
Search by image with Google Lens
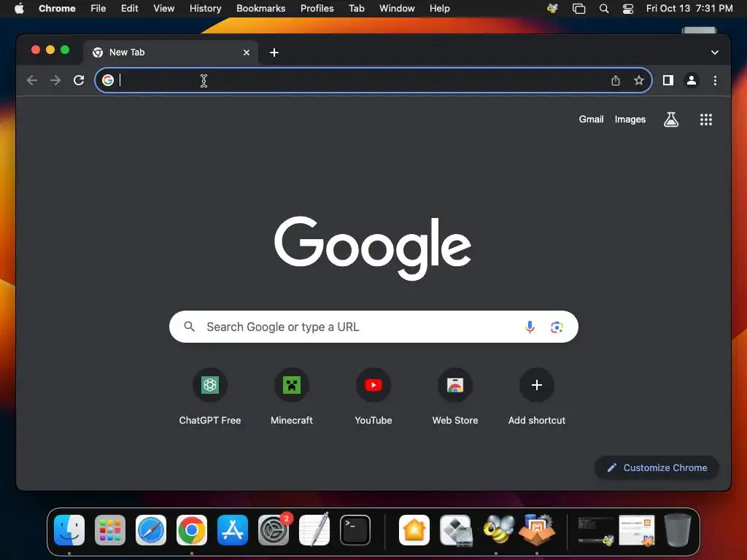[x=557, y=327]
